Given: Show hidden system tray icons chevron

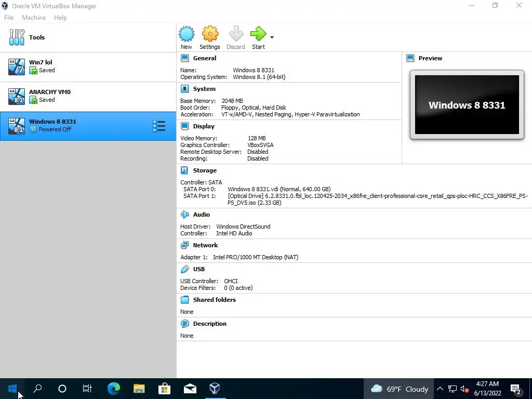Looking at the screenshot, I should [440, 389].
